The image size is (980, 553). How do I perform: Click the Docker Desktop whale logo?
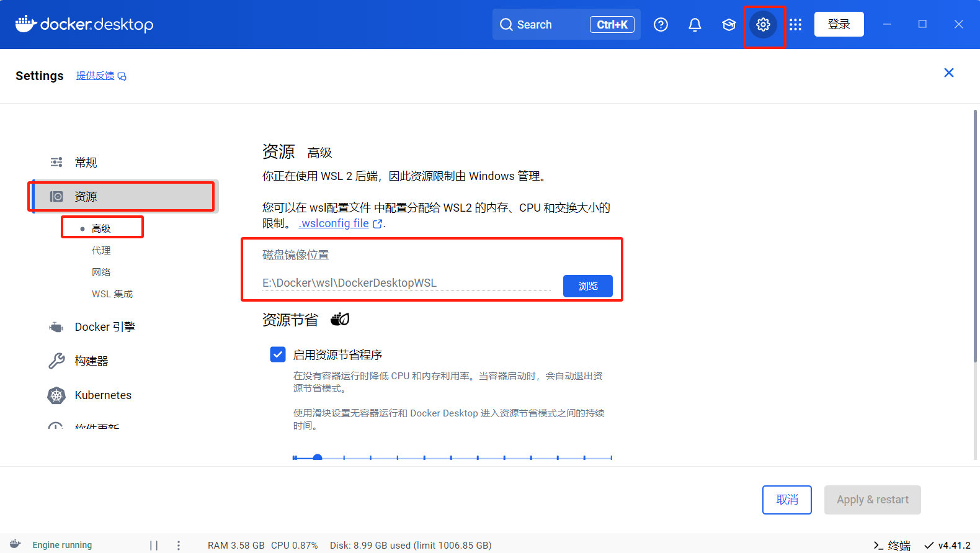tap(84, 24)
